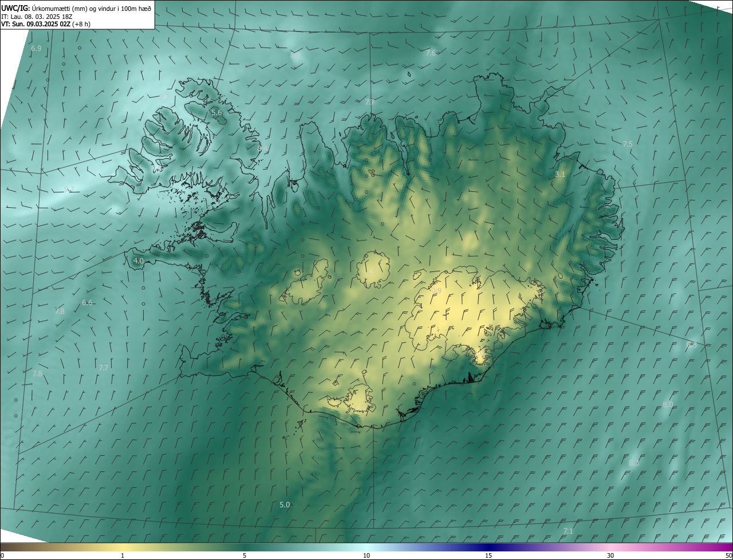Click the 8.4 value label
The image size is (733, 560).
[x=262, y=148]
